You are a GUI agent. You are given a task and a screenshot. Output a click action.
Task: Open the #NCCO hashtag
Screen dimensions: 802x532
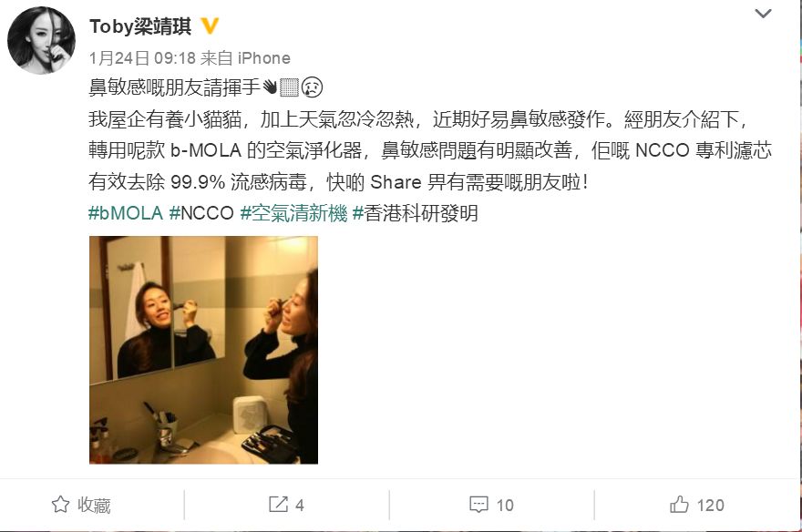(x=201, y=213)
